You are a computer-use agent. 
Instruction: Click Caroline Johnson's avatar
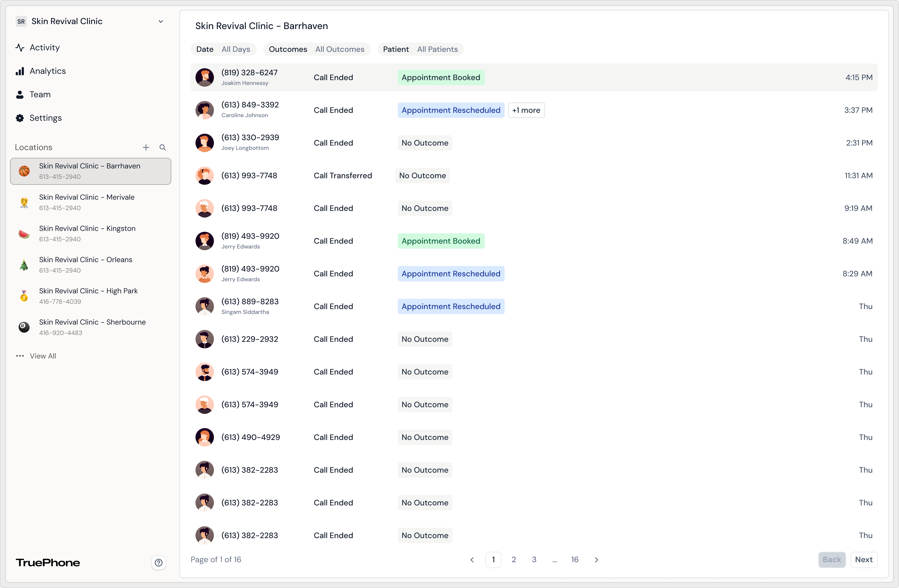pyautogui.click(x=205, y=110)
